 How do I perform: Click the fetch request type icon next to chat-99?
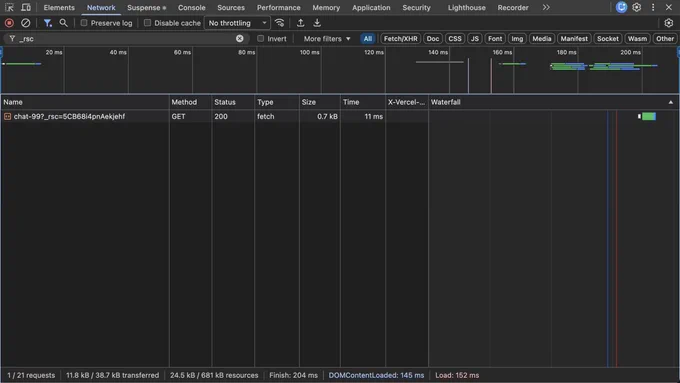(7, 116)
